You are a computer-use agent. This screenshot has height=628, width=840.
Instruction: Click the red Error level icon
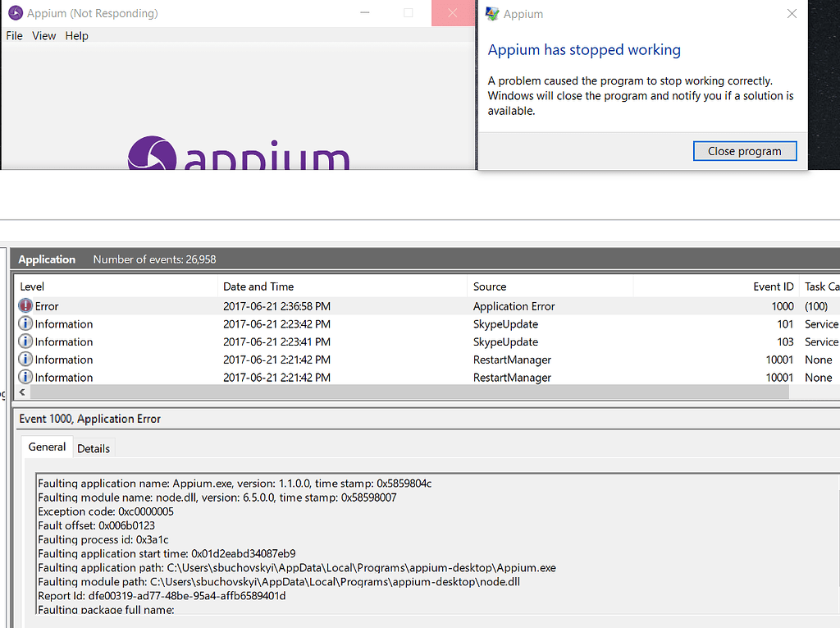pyautogui.click(x=25, y=305)
